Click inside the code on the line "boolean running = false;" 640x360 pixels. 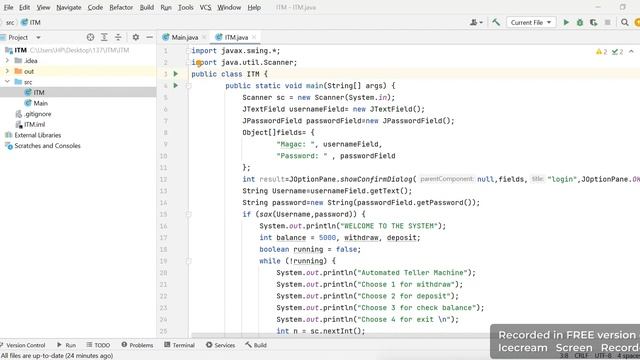(x=310, y=249)
